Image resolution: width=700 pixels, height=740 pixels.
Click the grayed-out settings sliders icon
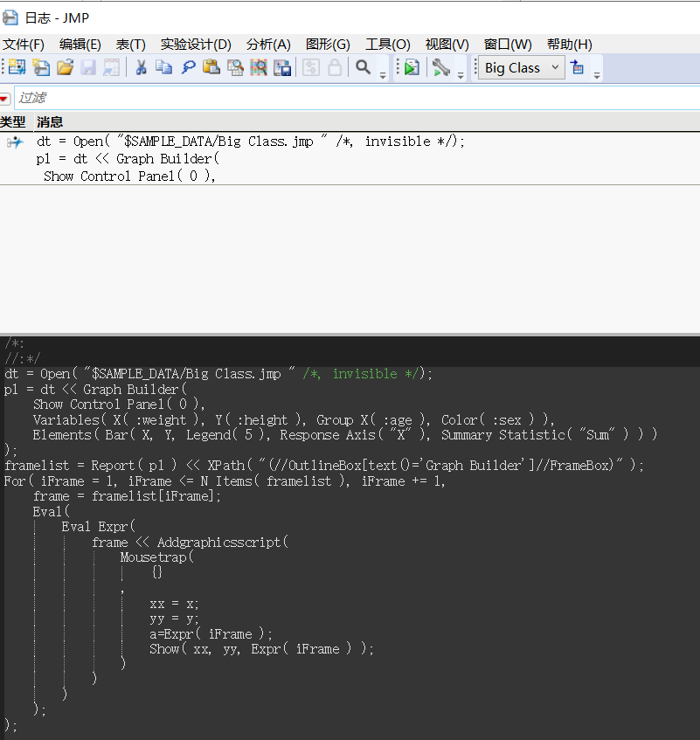(310, 67)
